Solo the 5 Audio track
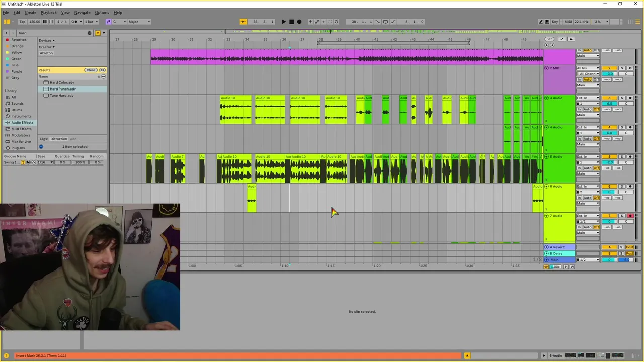The height and width of the screenshot is (362, 644). click(x=622, y=157)
